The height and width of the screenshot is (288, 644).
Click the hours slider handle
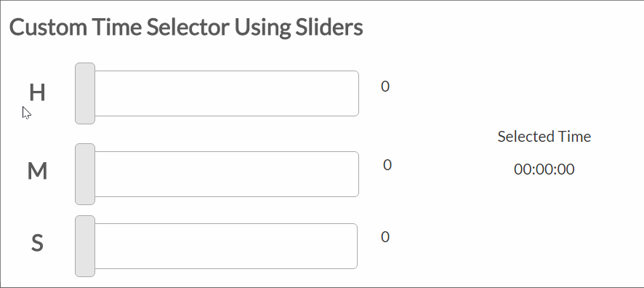(x=85, y=93)
